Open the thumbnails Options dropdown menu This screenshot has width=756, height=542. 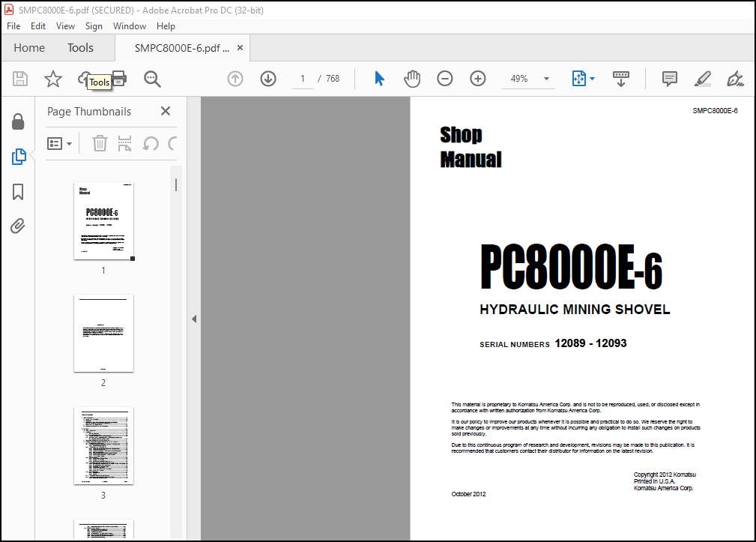coord(59,143)
